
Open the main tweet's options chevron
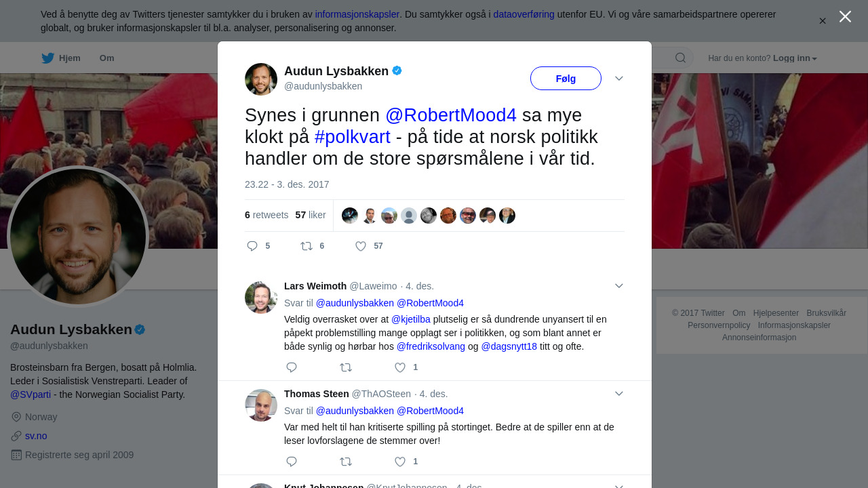pyautogui.click(x=619, y=79)
